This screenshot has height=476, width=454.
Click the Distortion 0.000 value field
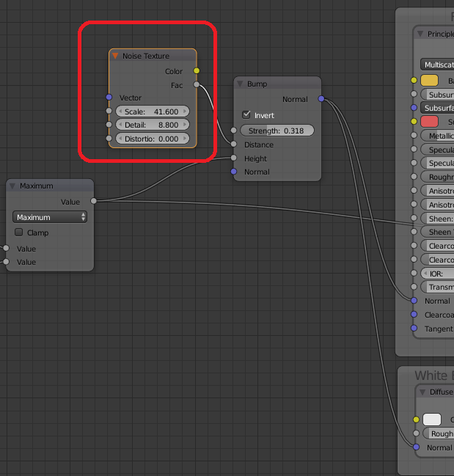153,139
